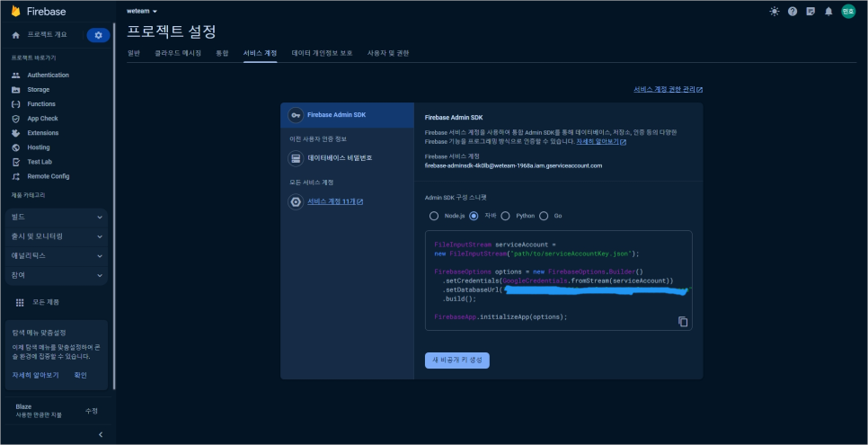
Task: Select the Go radio button
Action: pyautogui.click(x=544, y=216)
